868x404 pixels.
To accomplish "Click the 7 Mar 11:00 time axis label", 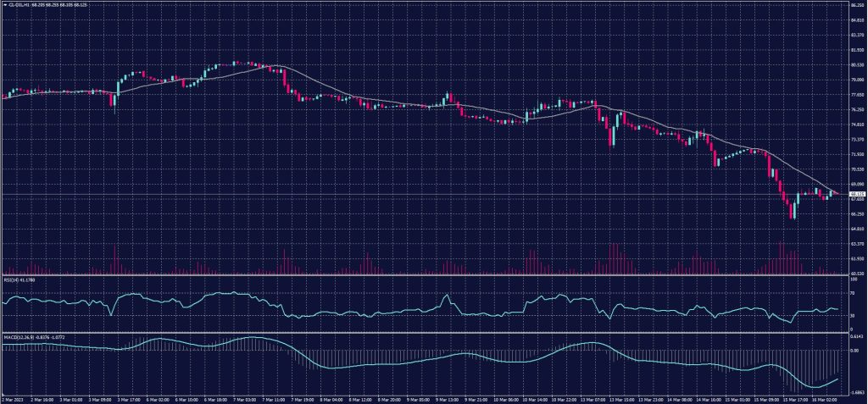I will point(272,399).
